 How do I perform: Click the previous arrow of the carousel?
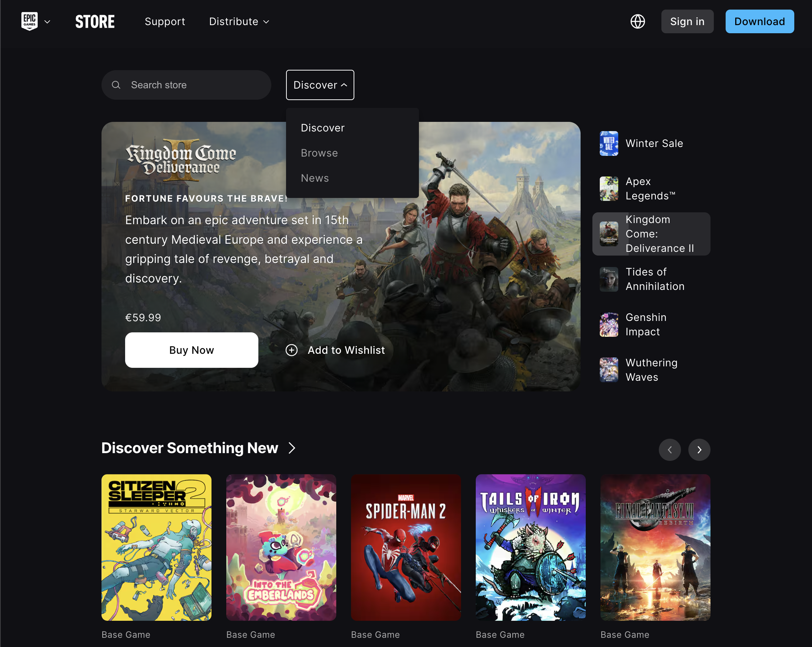click(670, 449)
